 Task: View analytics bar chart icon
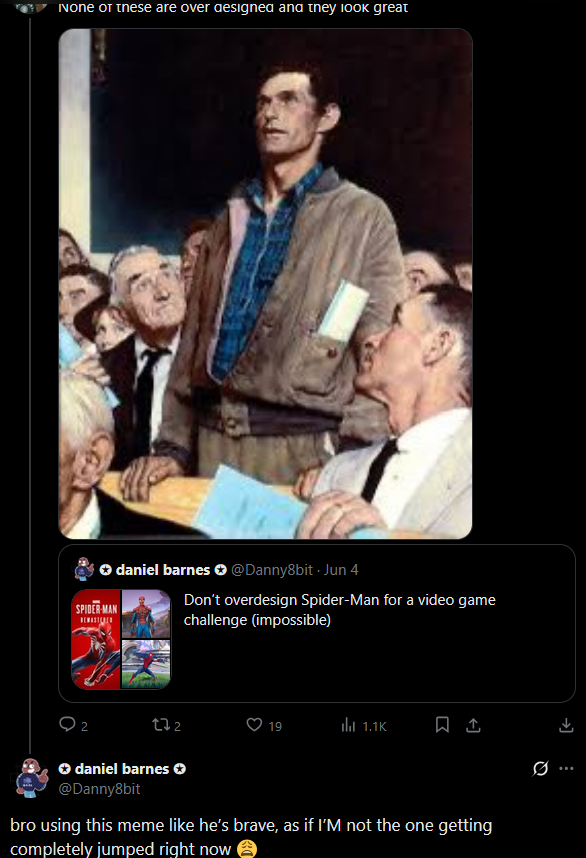coord(348,725)
